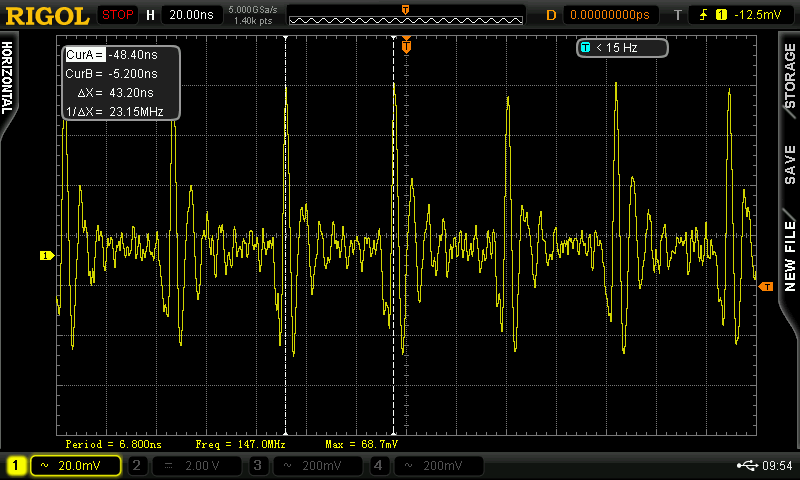800x480 pixels.
Task: Click the trigger source channel 1 badge
Action: [721, 15]
